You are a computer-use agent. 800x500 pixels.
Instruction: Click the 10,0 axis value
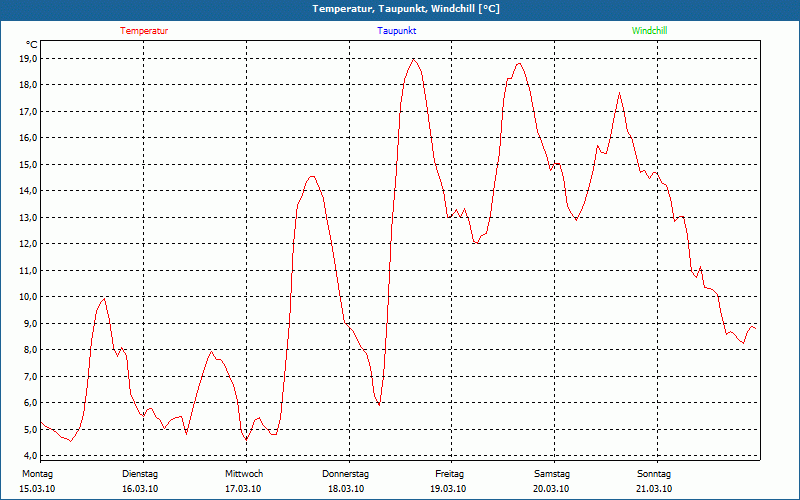click(29, 297)
